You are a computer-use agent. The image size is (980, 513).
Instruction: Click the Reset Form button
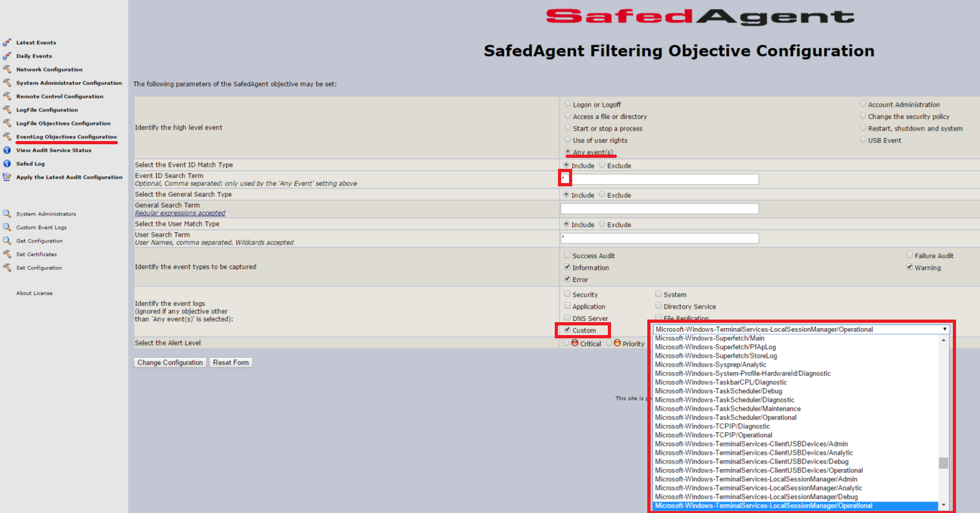[x=230, y=363]
